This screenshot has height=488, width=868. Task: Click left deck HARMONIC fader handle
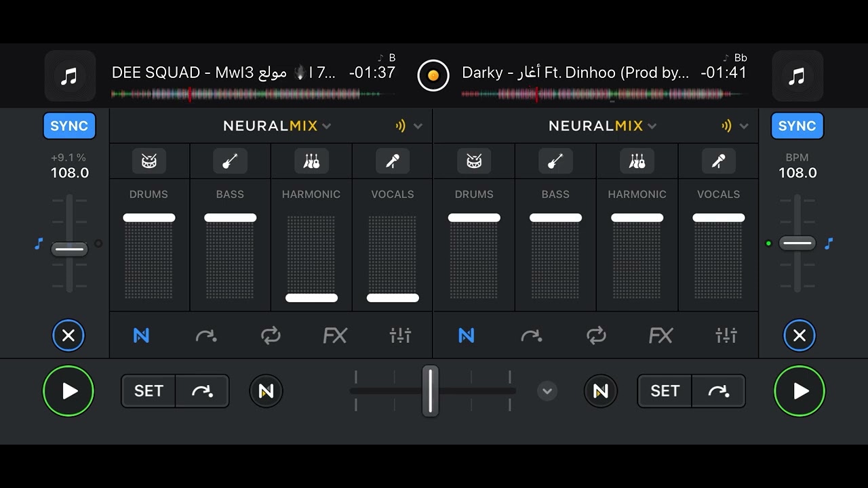(312, 298)
